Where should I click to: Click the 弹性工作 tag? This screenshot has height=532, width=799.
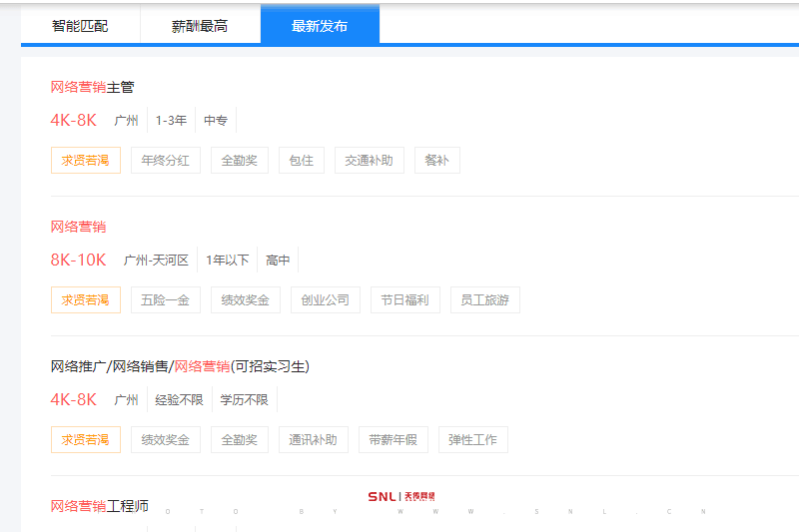point(472,439)
